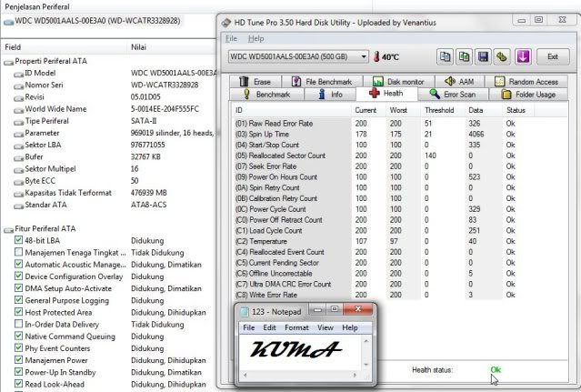
Task: Switch to the Random Access tab
Action: [526, 82]
